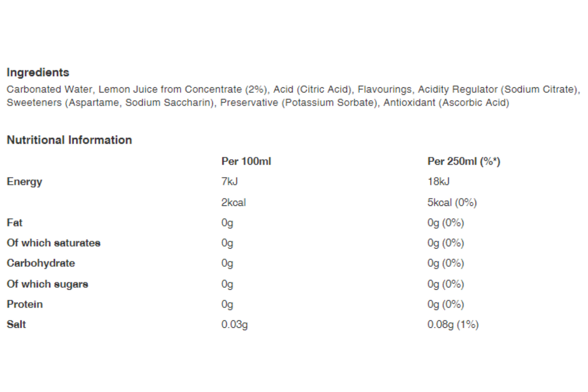Click the Carbohydrate row label

coord(41,263)
